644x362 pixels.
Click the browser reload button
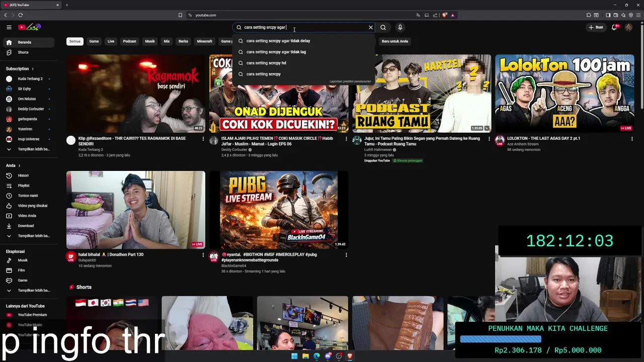[21, 15]
